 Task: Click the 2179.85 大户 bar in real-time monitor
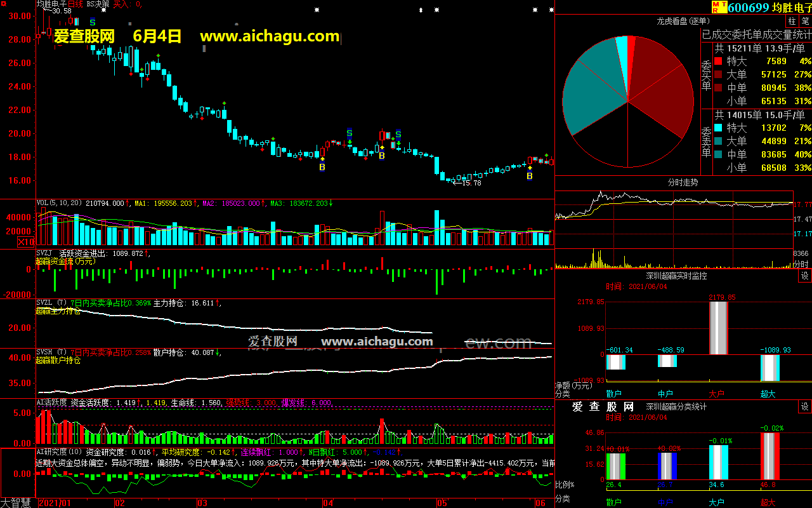pyautogui.click(x=718, y=328)
